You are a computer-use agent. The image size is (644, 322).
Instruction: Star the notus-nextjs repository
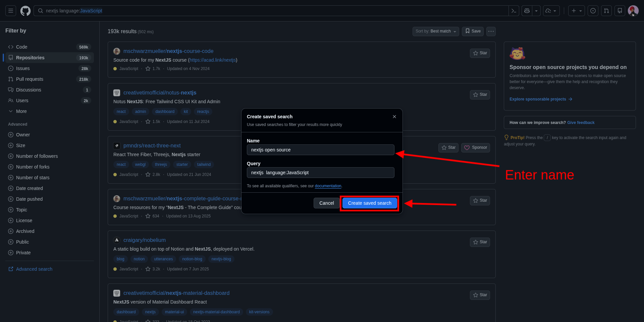480,94
